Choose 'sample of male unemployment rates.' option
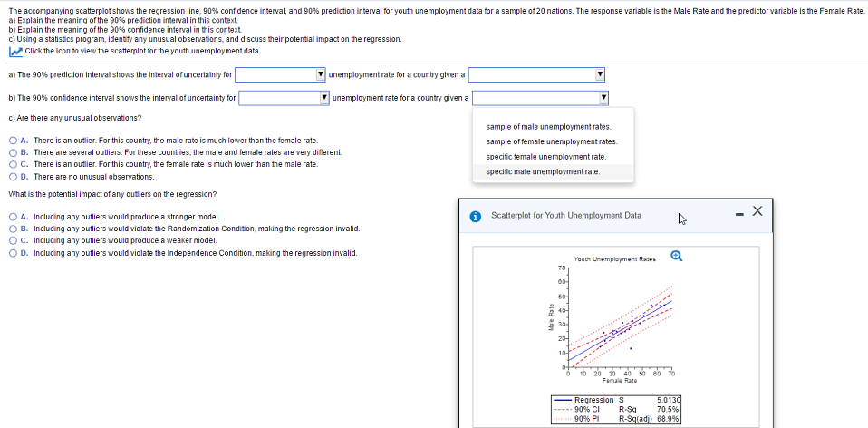868x428 pixels. pos(548,127)
